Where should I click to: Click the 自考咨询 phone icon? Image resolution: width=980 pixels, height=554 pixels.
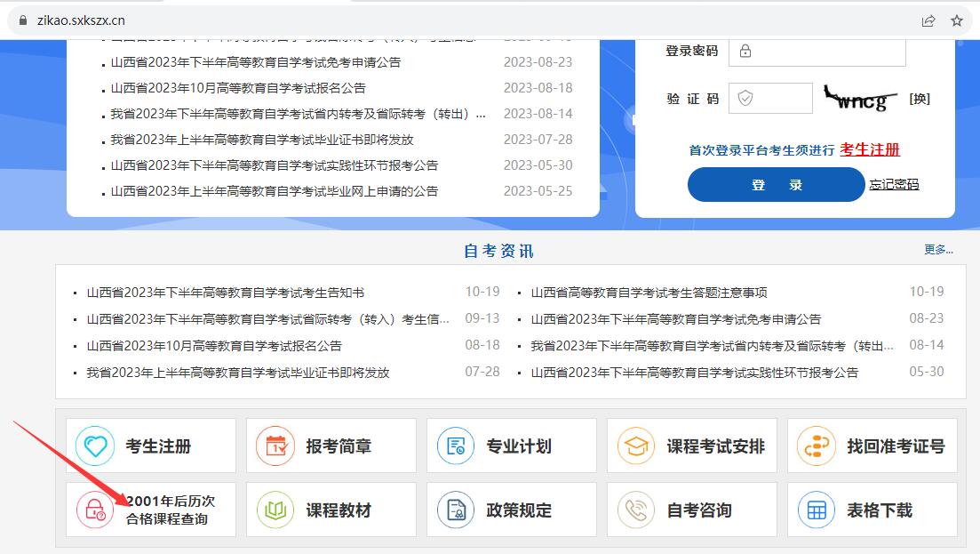636,510
